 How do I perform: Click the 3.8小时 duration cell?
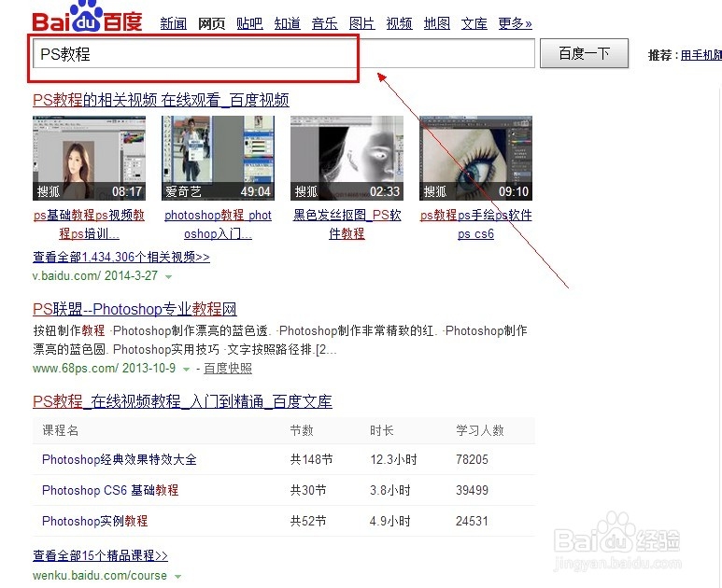point(390,490)
